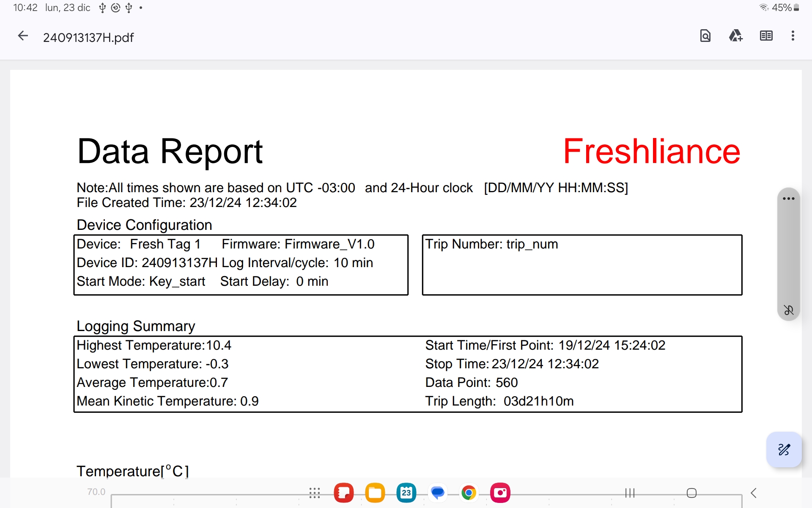Image resolution: width=812 pixels, height=508 pixels.
Task: Tap the pen annotate floating button
Action: [x=784, y=450]
